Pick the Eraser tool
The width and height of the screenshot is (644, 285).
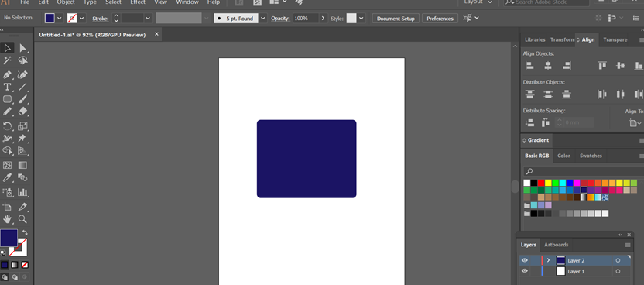click(x=22, y=112)
